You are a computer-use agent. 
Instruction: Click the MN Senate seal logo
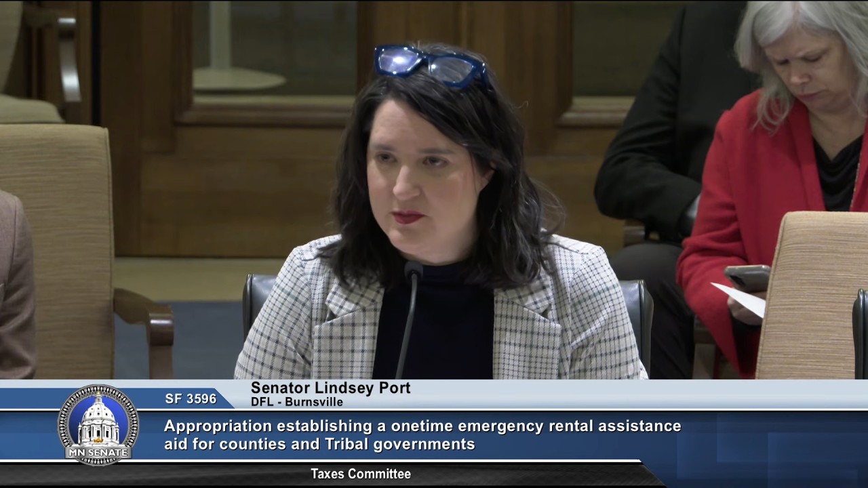coord(98,425)
